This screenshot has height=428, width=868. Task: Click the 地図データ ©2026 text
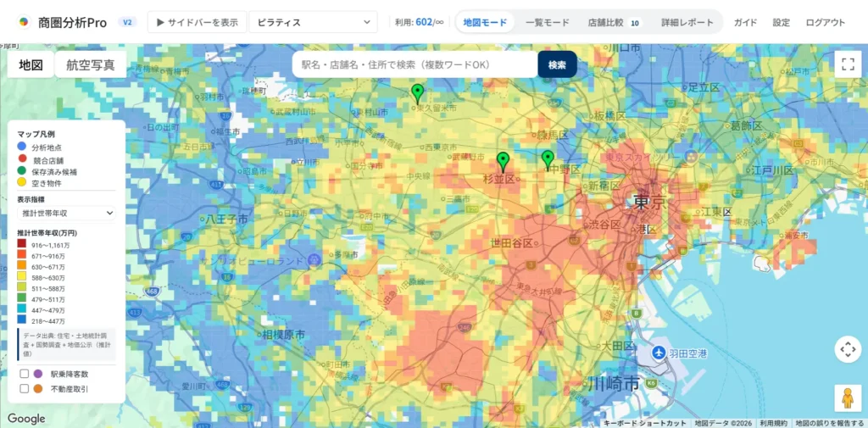(724, 423)
